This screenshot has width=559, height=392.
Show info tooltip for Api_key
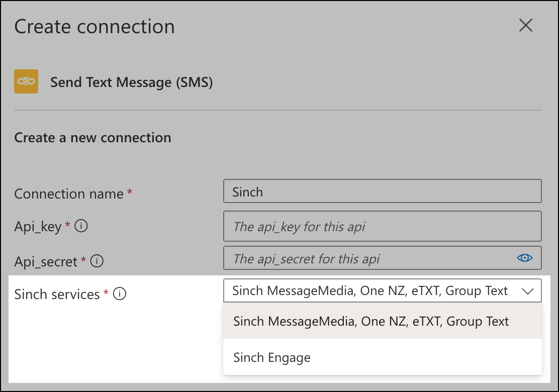click(x=81, y=226)
